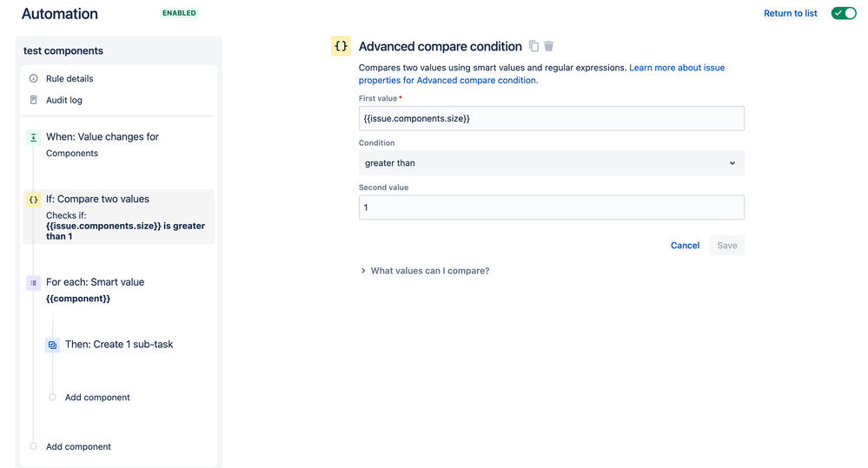Viewport: 868px width, 468px height.
Task: Click the Second value input field
Action: (x=552, y=208)
